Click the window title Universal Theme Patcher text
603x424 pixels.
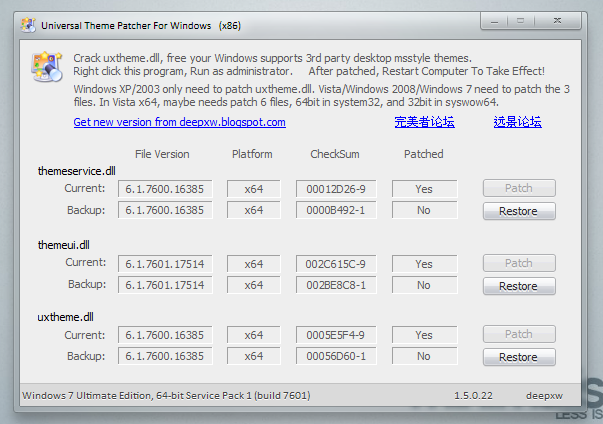141,26
